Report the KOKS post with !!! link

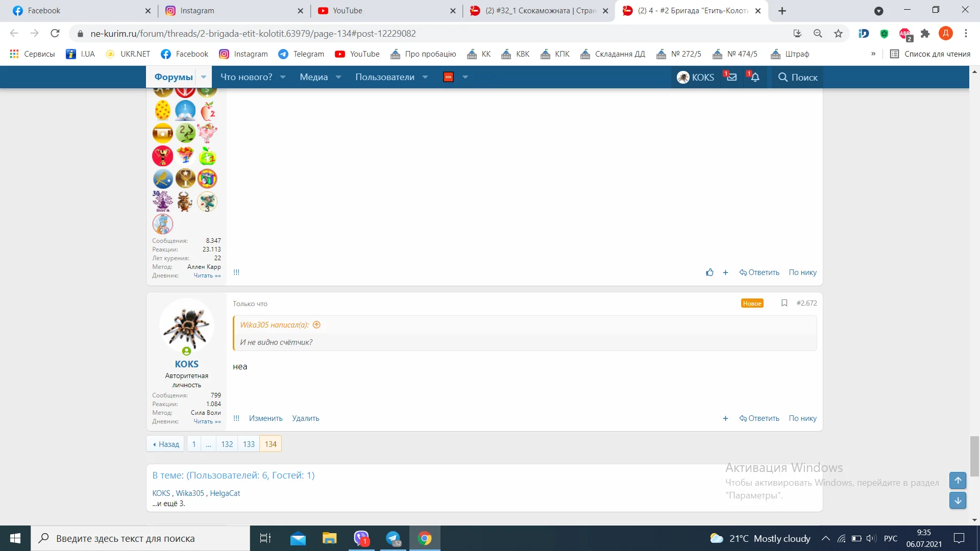coord(236,418)
